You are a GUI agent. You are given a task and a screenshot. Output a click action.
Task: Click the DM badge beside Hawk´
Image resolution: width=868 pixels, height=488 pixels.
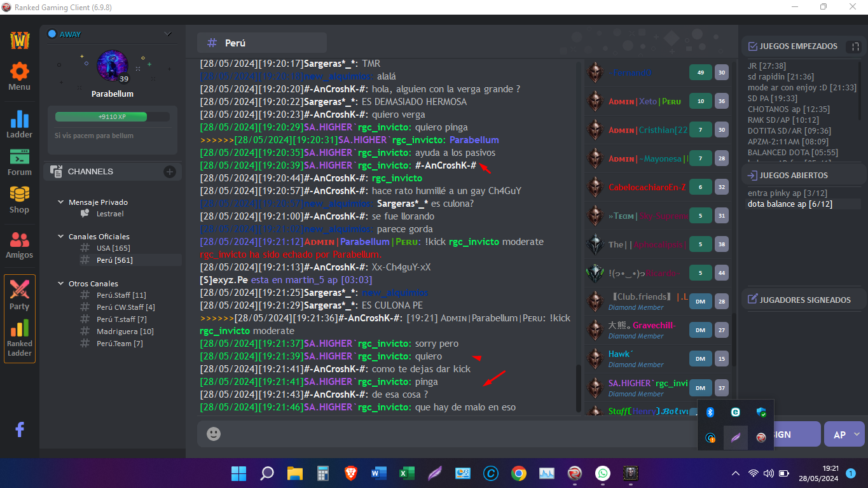coord(700,359)
